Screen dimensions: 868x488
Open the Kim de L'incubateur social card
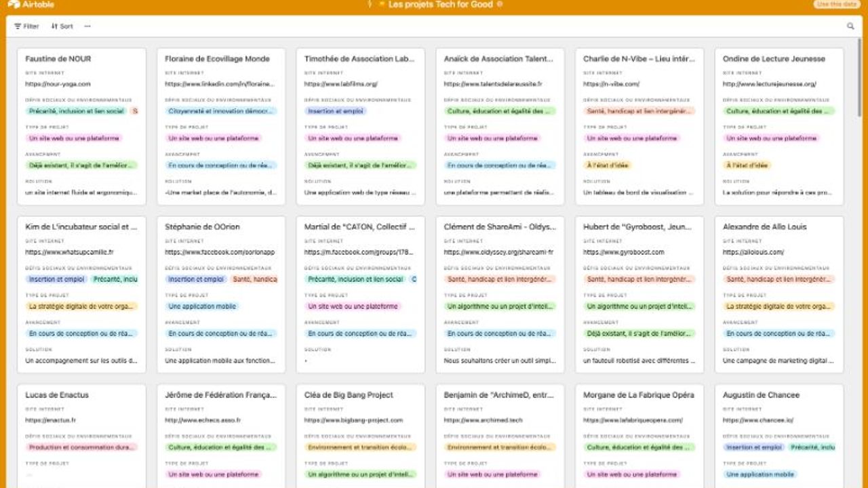pyautogui.click(x=81, y=227)
